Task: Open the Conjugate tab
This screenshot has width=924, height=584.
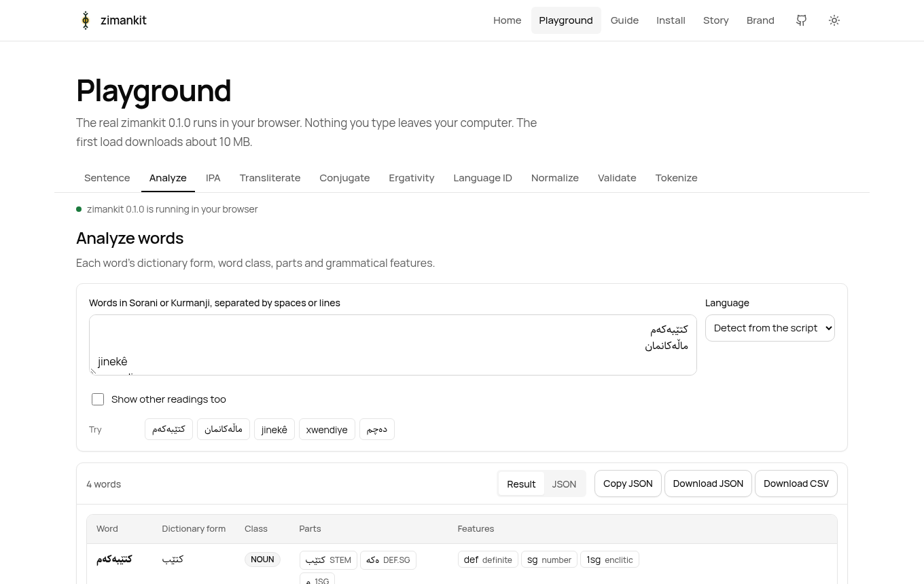Action: 344,178
